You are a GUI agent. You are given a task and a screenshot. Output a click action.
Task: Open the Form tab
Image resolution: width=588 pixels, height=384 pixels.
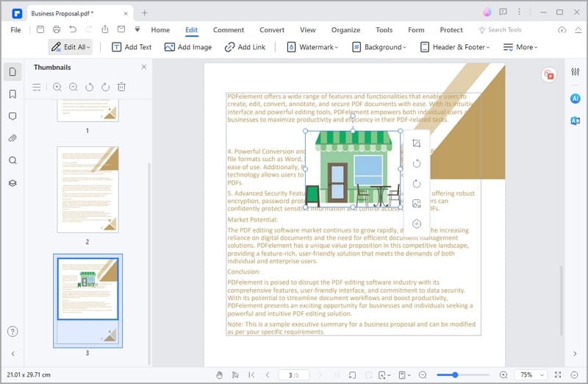coord(416,29)
